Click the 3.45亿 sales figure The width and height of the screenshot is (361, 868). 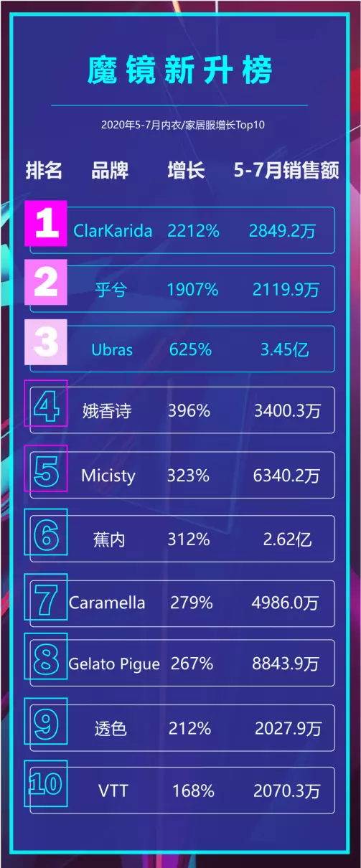pyautogui.click(x=285, y=350)
